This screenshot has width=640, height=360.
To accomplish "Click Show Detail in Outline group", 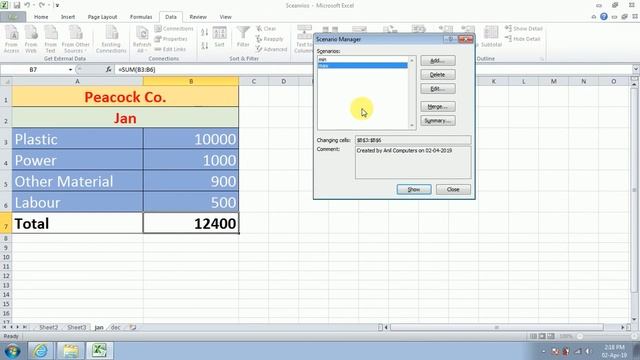I will [x=524, y=29].
